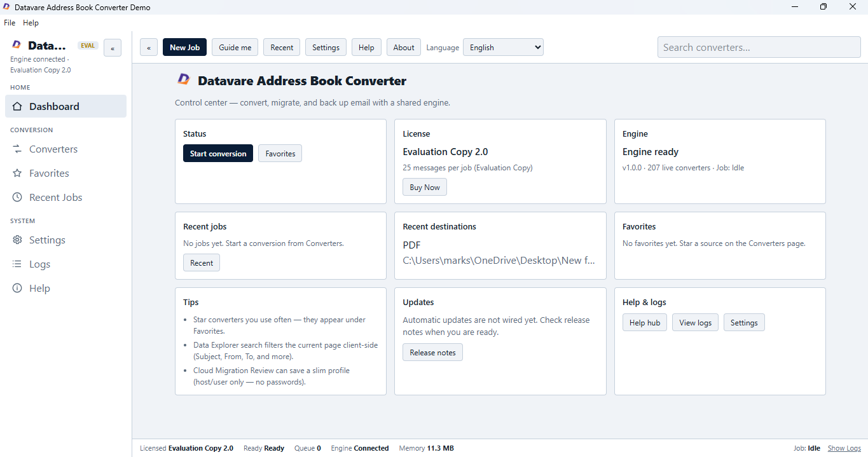The width and height of the screenshot is (868, 457).
Task: Click the Logs list icon
Action: (x=17, y=264)
